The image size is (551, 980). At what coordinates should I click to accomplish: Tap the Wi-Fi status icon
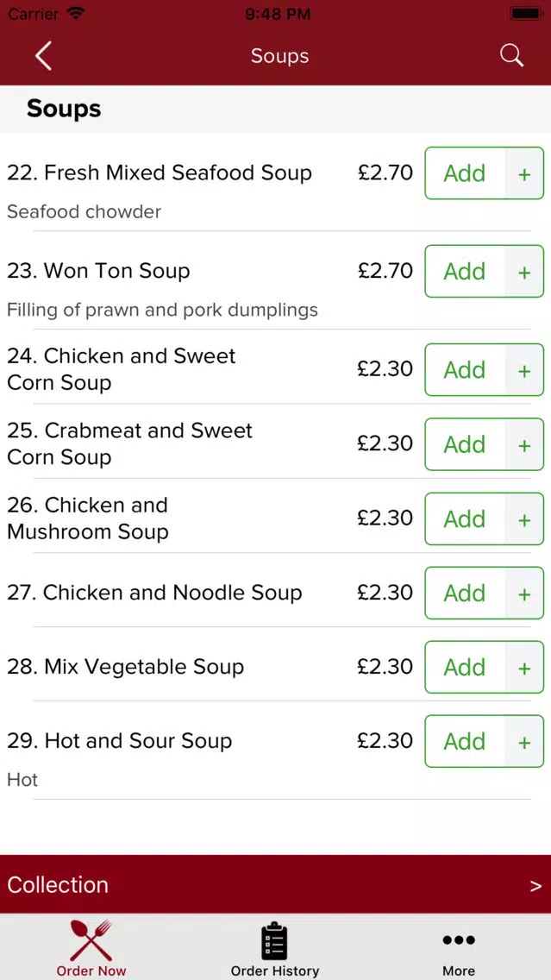77,14
